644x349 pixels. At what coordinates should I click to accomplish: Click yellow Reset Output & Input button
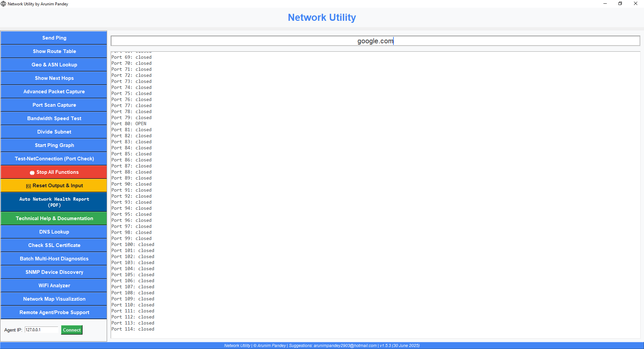pyautogui.click(x=54, y=186)
